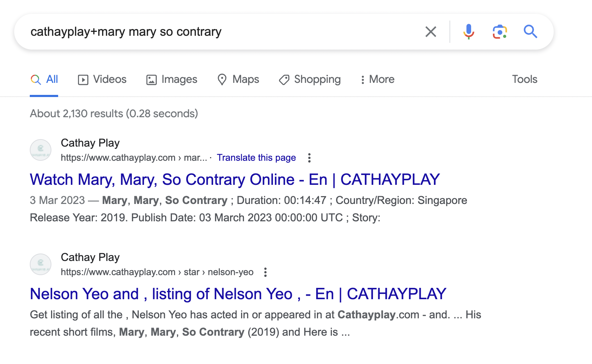Viewport: 592px width, 364px height.
Task: Click the blue search magnifier icon
Action: tap(530, 32)
